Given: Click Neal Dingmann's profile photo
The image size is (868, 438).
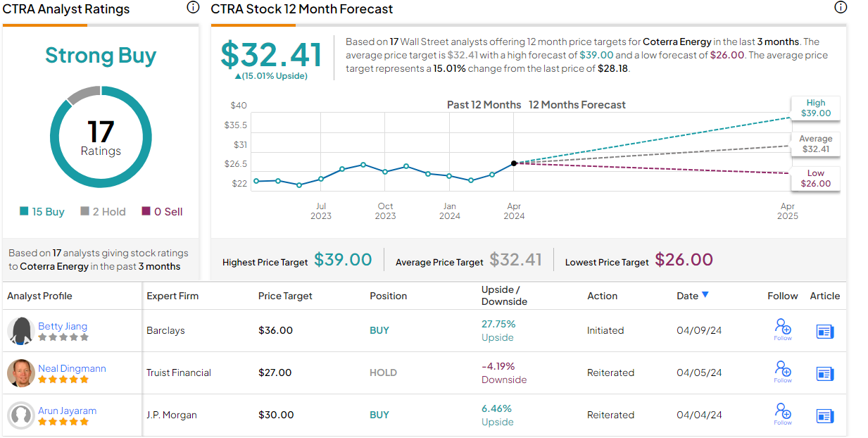Looking at the screenshot, I should point(21,373).
